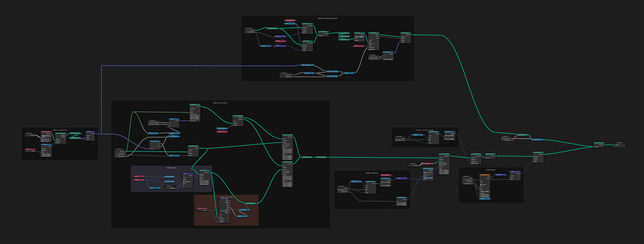Click the collapsed Set Material node

pos(521,135)
